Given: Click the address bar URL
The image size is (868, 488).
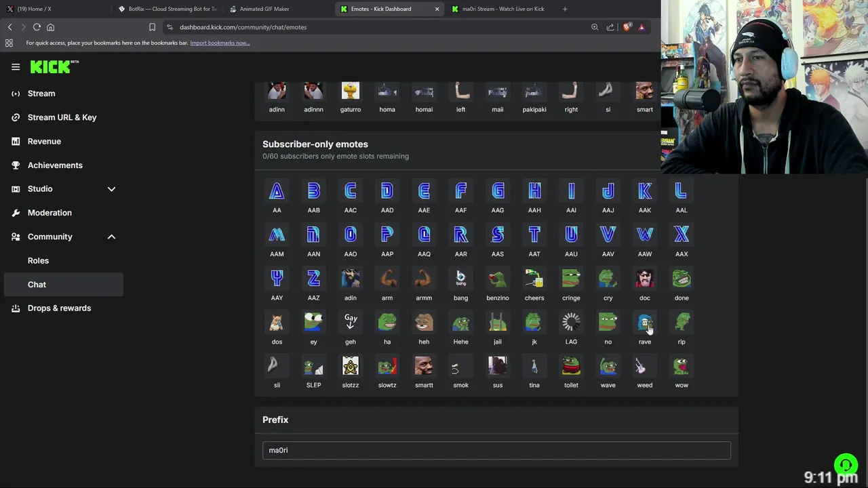Looking at the screenshot, I should point(243,27).
